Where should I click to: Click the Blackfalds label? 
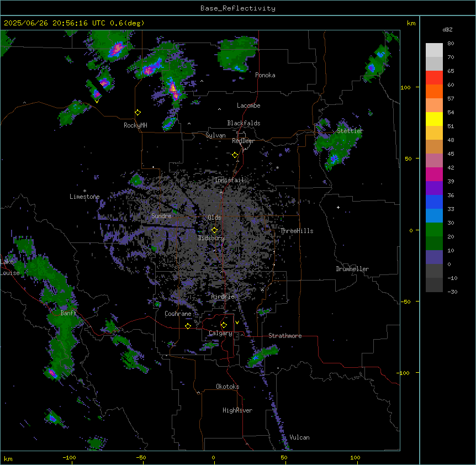[x=244, y=123]
